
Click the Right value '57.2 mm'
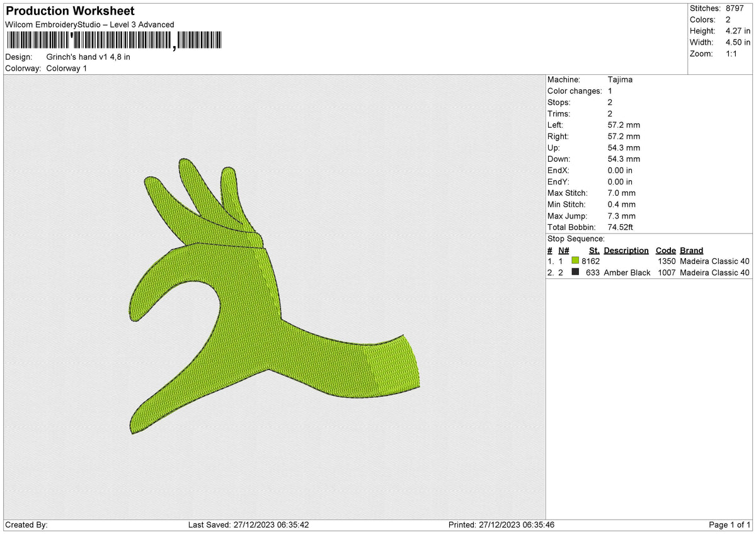click(x=624, y=136)
